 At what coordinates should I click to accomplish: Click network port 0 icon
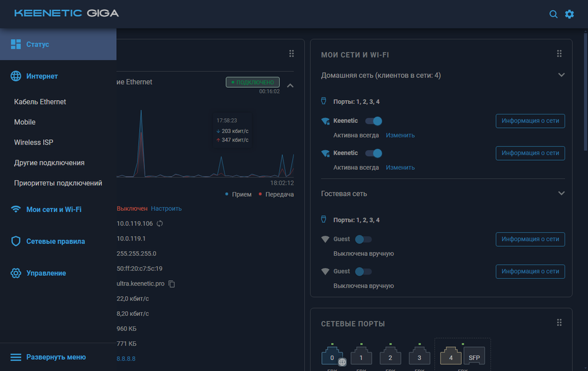click(332, 356)
